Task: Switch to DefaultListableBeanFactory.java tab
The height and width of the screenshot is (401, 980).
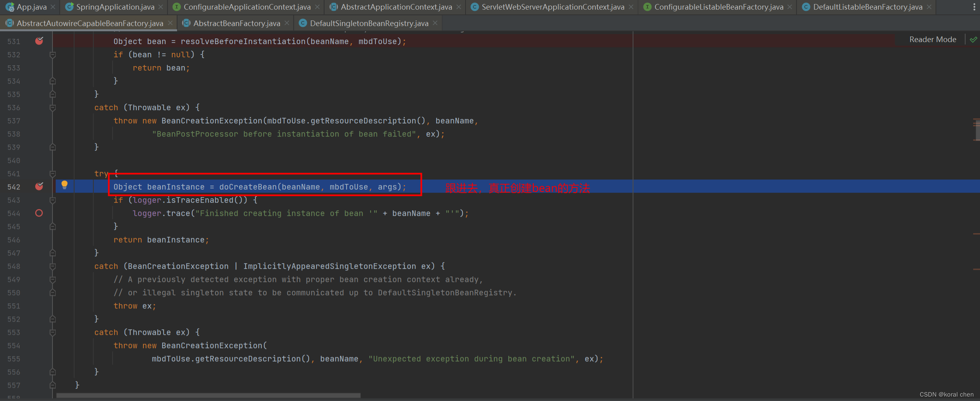Action: click(x=868, y=7)
